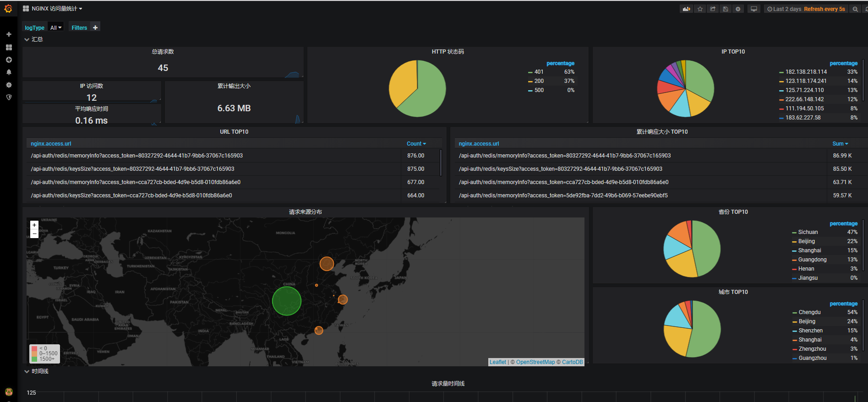Toggle Shenzhen series in city legend

(811, 331)
